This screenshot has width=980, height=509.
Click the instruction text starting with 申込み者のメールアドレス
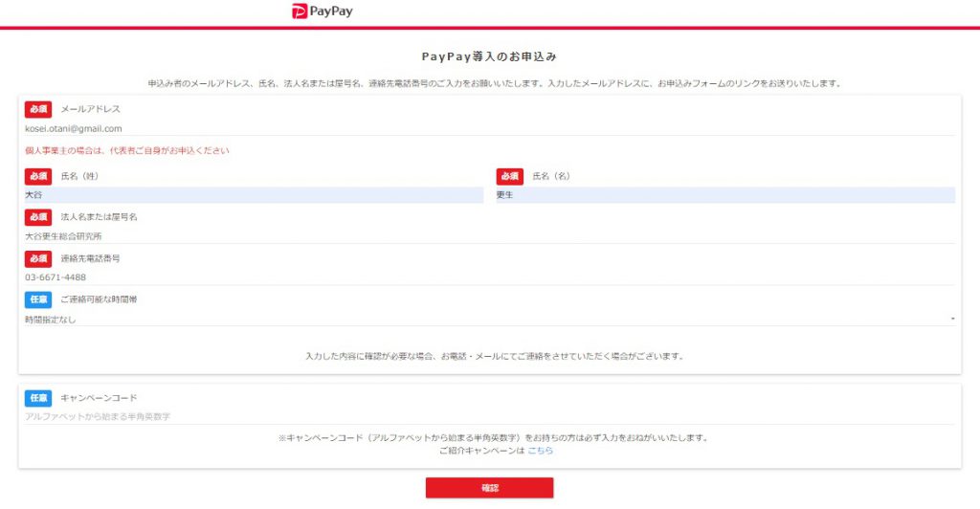[495, 83]
